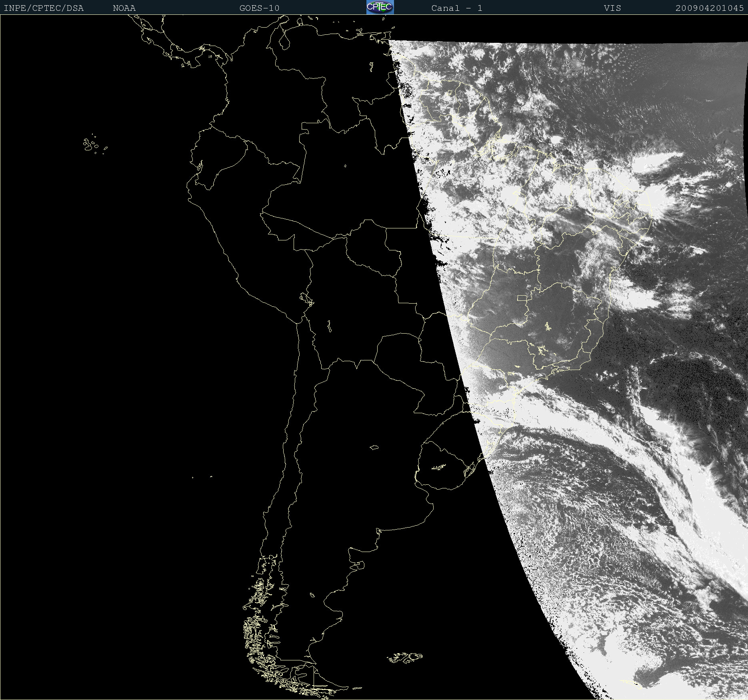The width and height of the screenshot is (748, 700).
Task: Click the NOAA label in the header
Action: pos(124,8)
